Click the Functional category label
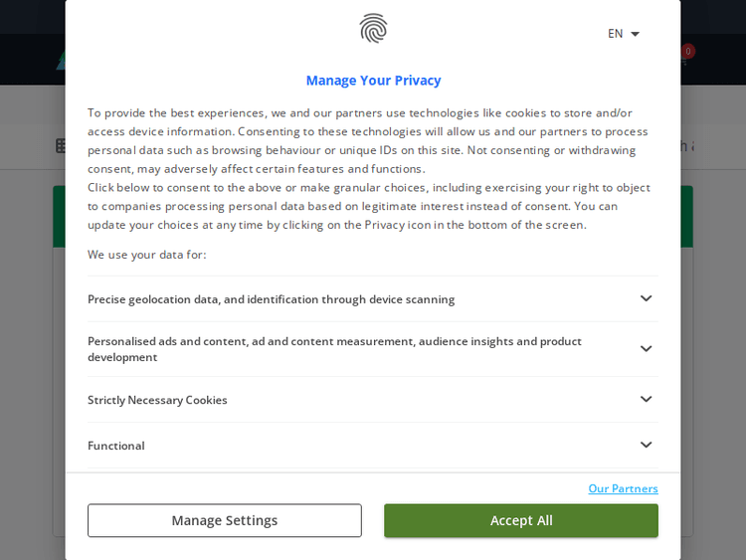The width and height of the screenshot is (746, 560). pos(116,446)
